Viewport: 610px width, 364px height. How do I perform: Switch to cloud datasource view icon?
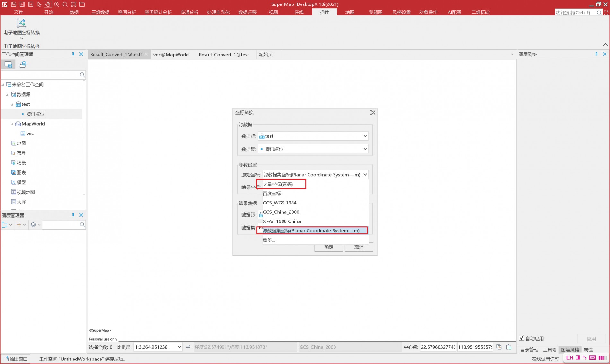(22, 65)
